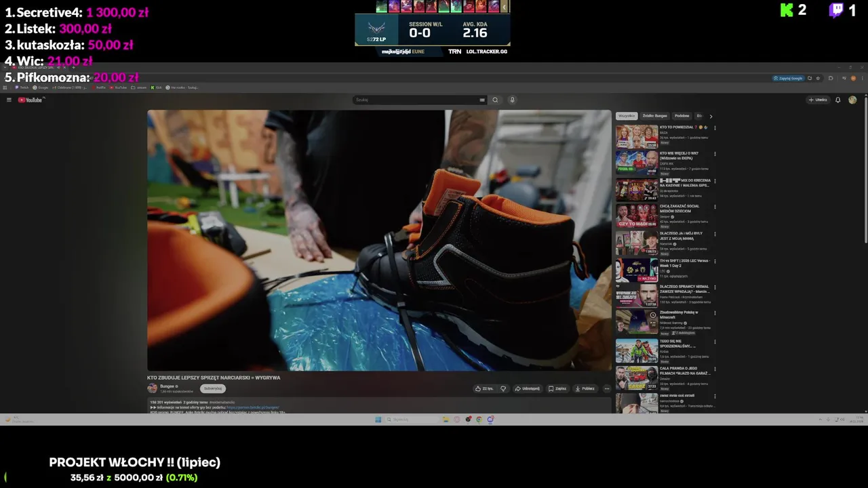868x488 pixels.
Task: Open CAŁA PRAWDA O JEGO FILMACH video
Action: point(637,378)
